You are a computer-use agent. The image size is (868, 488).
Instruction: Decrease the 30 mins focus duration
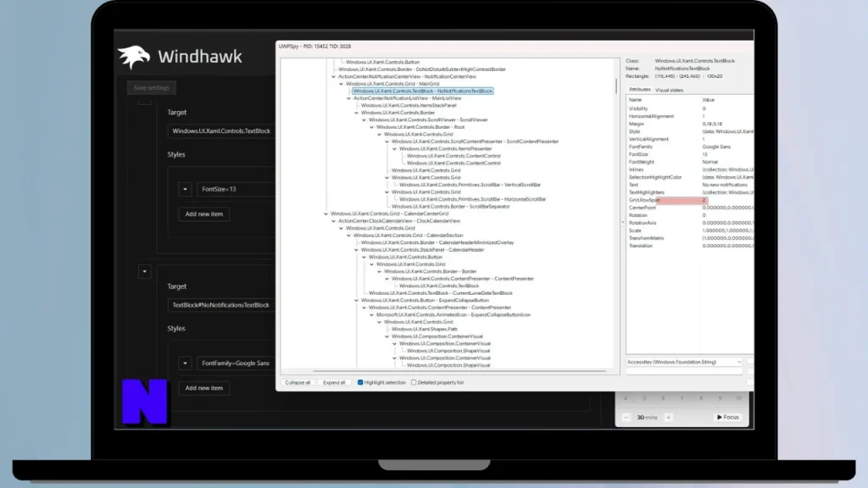(x=626, y=417)
